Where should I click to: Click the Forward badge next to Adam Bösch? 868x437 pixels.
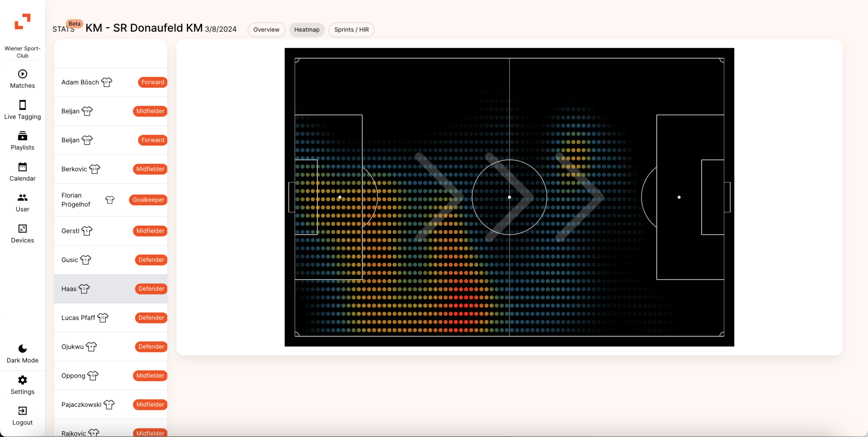[152, 82]
